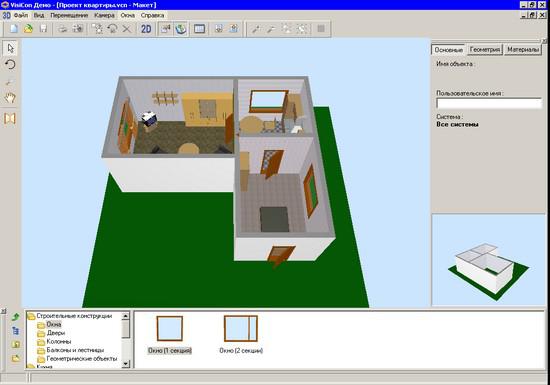
Task: Delete selected object with X icon
Action: click(127, 29)
